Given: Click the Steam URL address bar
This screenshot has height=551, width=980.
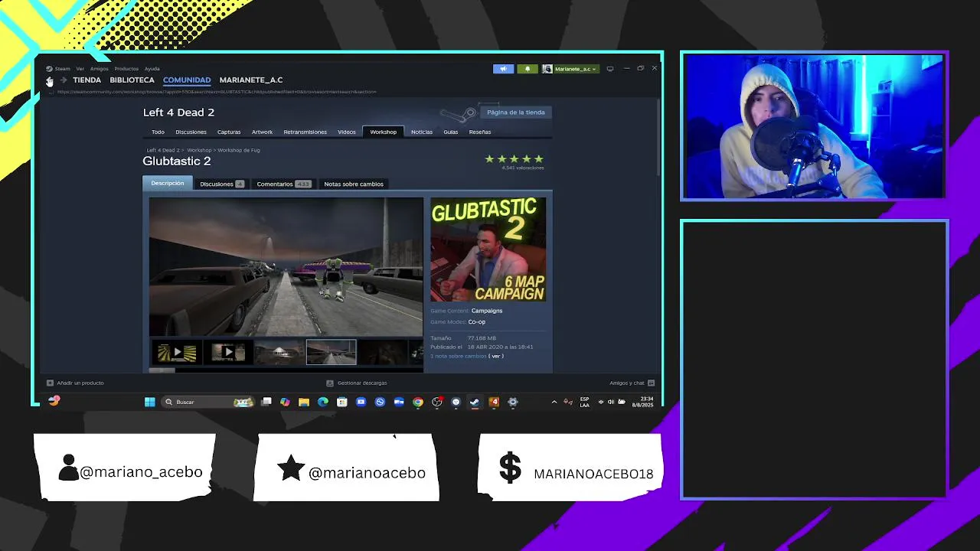Looking at the screenshot, I should pos(217,92).
